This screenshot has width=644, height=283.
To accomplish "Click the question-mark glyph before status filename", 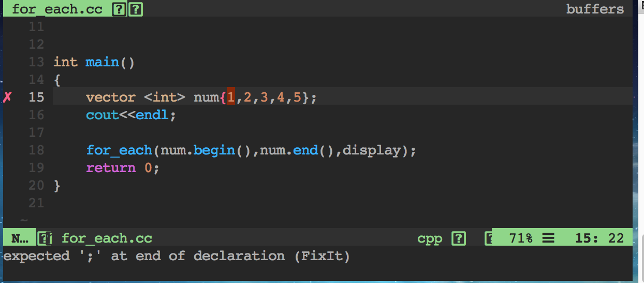I will click(x=46, y=238).
